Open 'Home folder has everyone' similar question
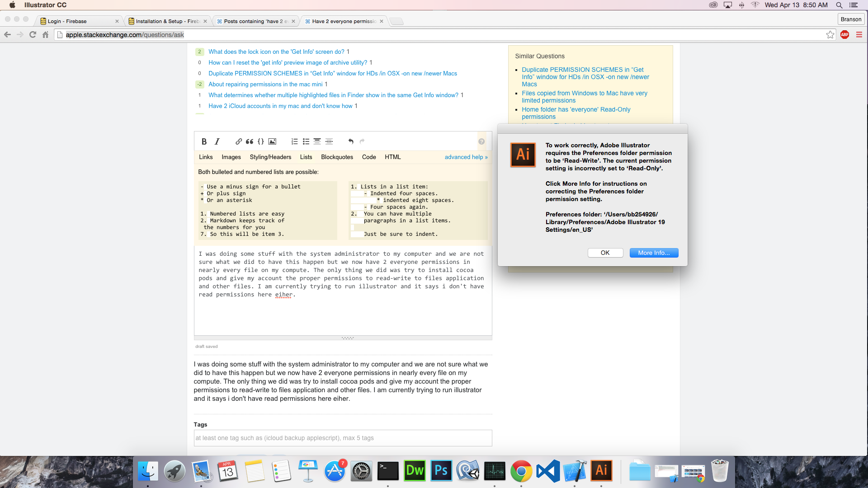Viewport: 868px width, 488px height. 576,113
